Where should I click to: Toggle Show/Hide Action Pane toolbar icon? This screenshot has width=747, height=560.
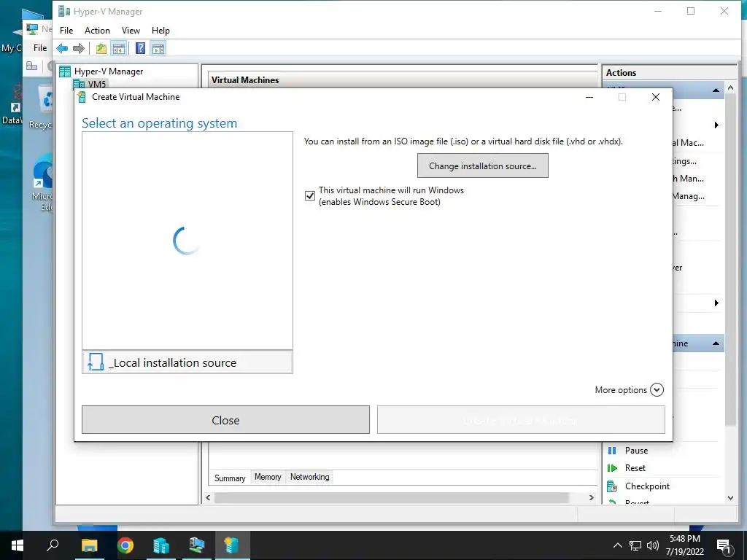(158, 48)
